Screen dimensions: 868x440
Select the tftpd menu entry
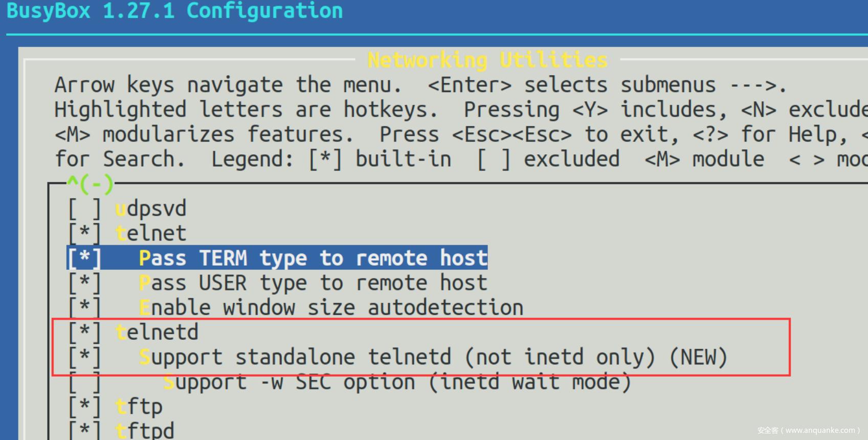[x=145, y=430]
